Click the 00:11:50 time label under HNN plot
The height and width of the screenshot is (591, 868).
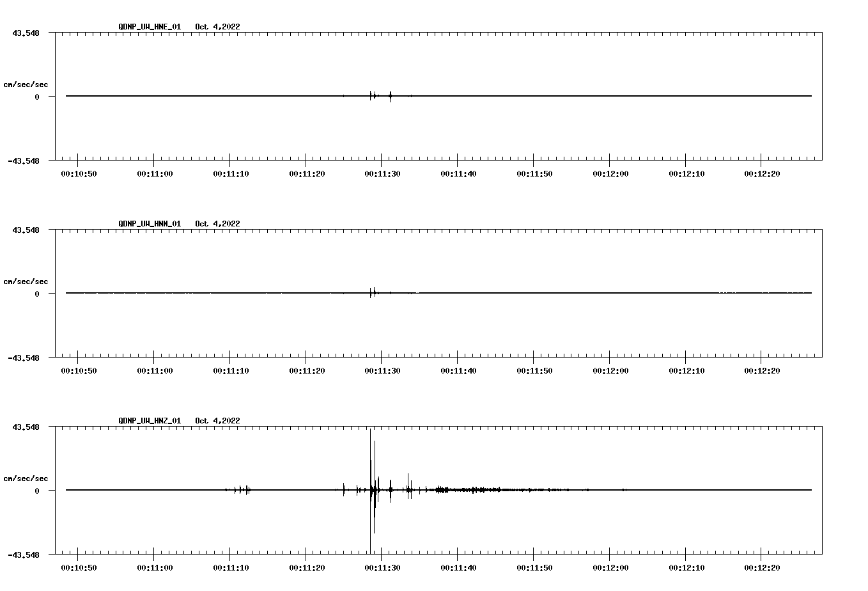pyautogui.click(x=535, y=371)
